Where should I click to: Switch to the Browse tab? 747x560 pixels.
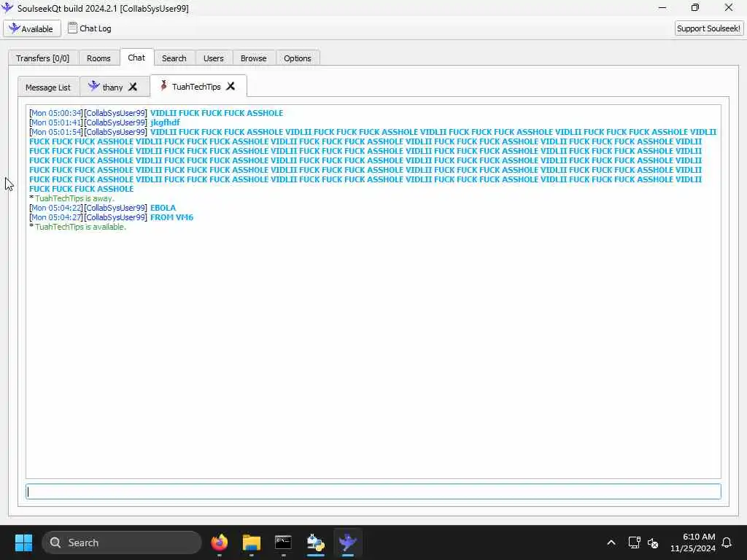[x=253, y=58]
